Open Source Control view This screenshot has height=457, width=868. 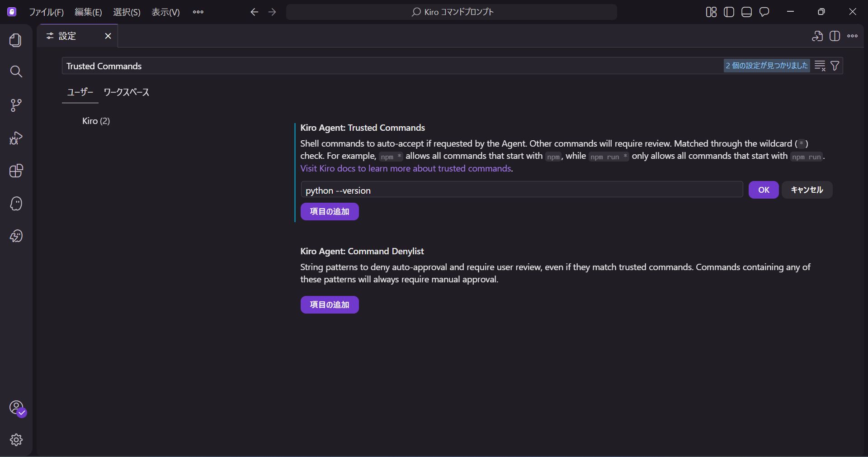click(x=16, y=105)
